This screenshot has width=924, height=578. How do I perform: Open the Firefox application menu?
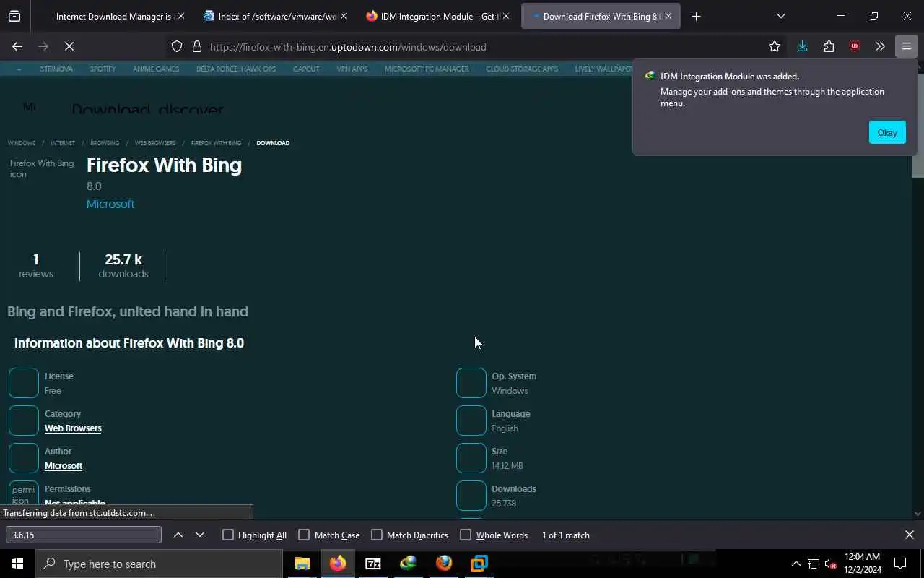(906, 46)
